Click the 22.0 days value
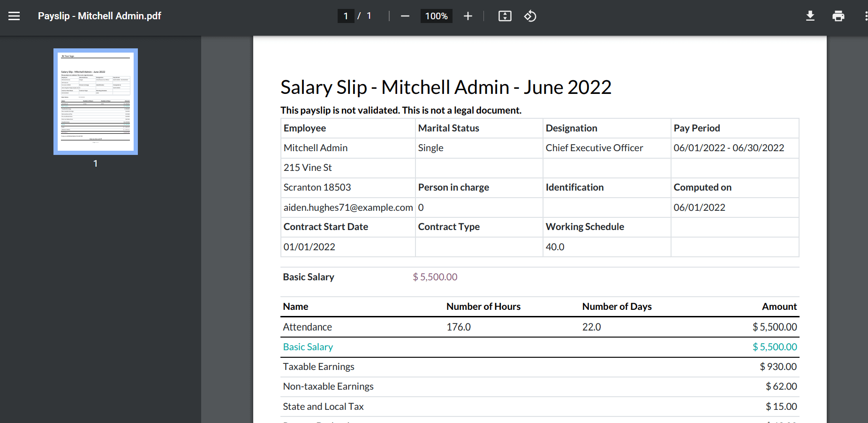 click(591, 327)
